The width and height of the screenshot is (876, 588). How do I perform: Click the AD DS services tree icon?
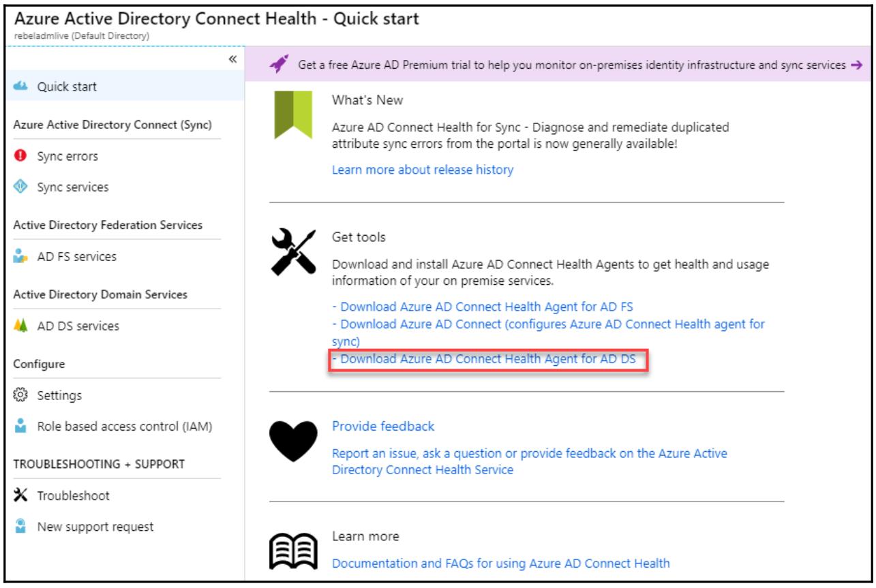[21, 326]
